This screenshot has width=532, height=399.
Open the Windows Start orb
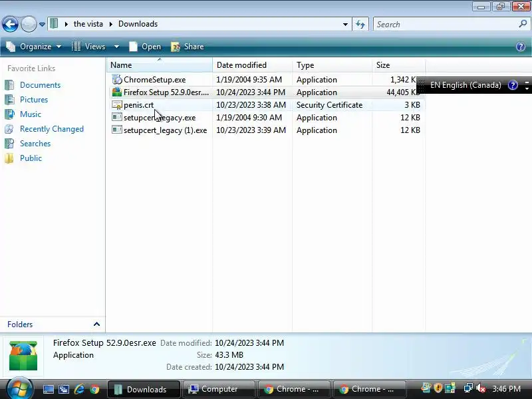click(x=19, y=388)
